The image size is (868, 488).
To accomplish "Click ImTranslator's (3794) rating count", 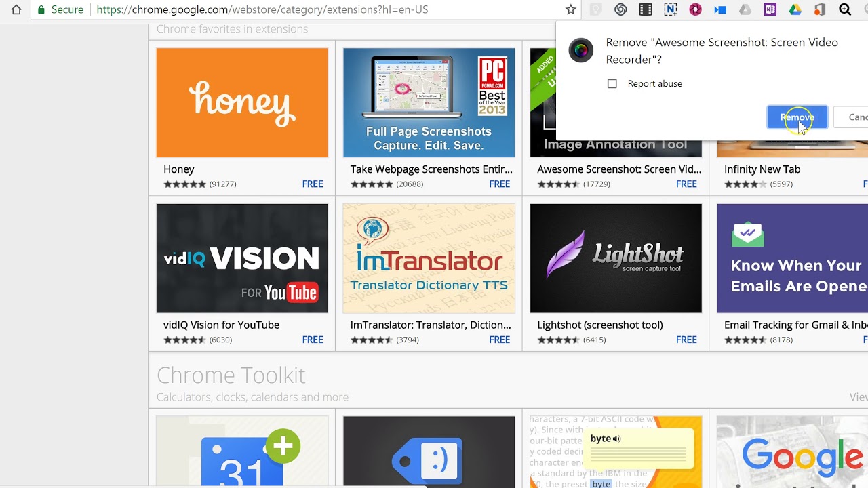I will 408,340.
